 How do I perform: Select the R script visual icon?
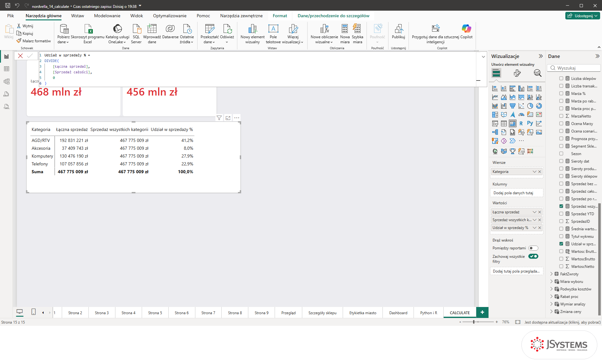pos(521,123)
